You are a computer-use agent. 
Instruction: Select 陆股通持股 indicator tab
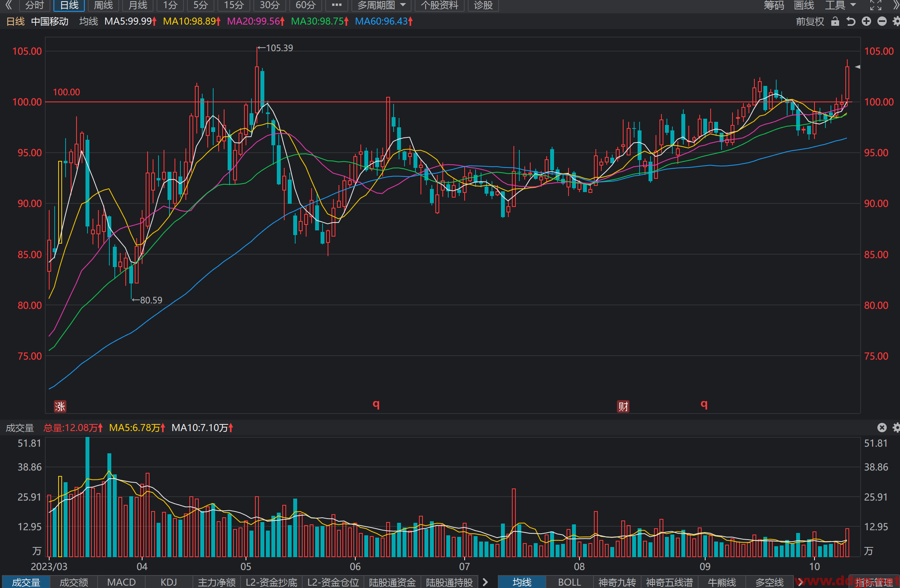449,582
